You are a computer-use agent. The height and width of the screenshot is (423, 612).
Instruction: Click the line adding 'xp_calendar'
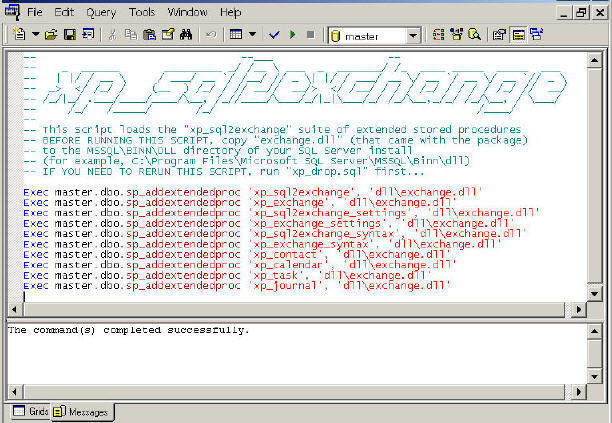tap(240, 265)
